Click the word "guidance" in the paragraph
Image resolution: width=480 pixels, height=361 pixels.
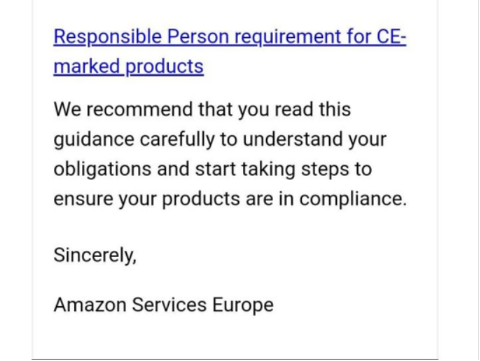coord(94,139)
